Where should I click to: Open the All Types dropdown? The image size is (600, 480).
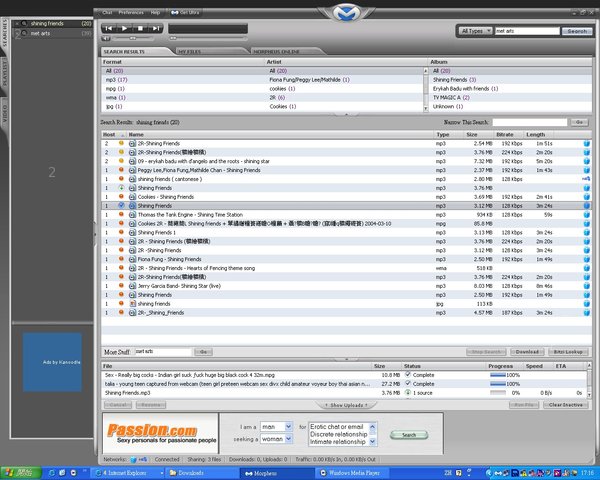(475, 31)
